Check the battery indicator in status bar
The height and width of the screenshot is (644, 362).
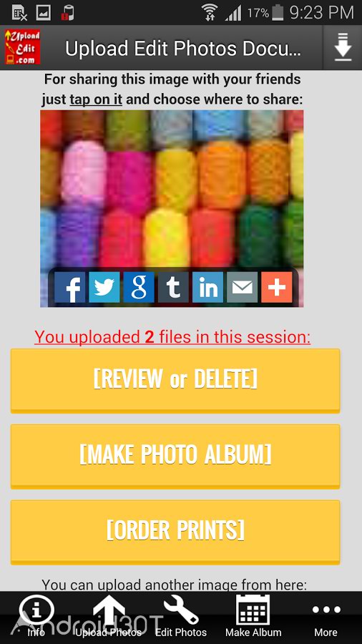[278, 13]
